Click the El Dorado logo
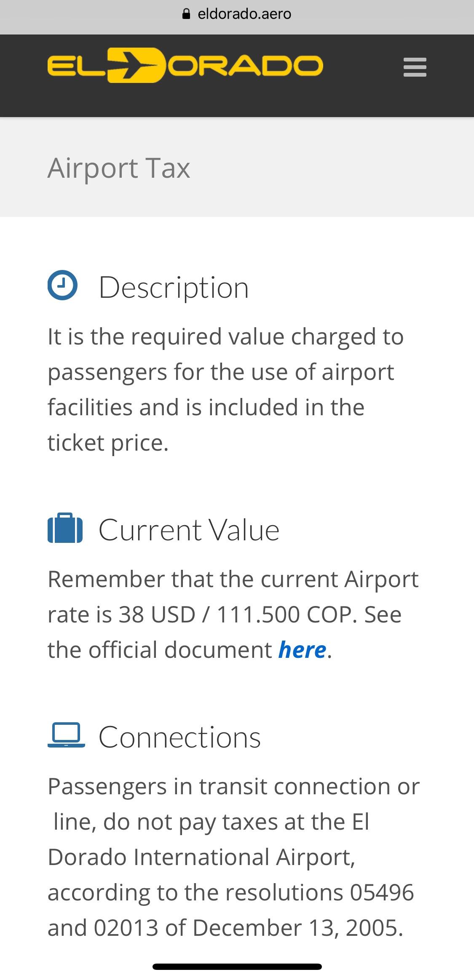Image resolution: width=474 pixels, height=980 pixels. click(185, 65)
